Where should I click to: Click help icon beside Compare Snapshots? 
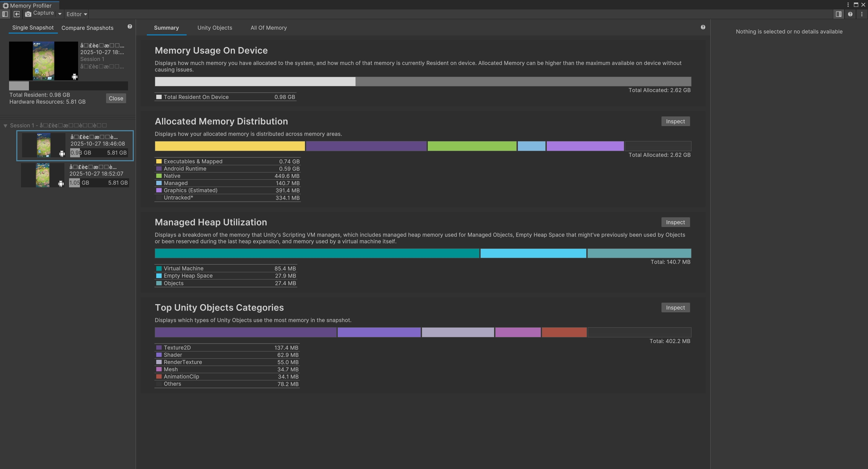pos(130,27)
